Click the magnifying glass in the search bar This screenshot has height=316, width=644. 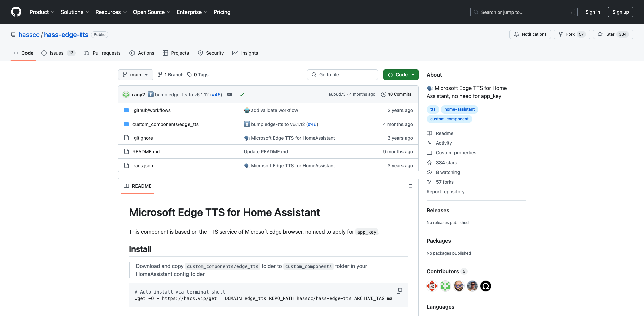(x=475, y=12)
